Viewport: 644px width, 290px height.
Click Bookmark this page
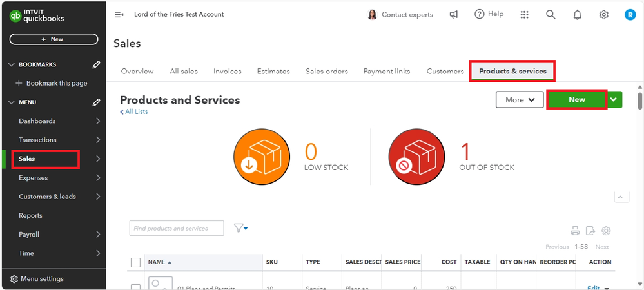tap(52, 83)
